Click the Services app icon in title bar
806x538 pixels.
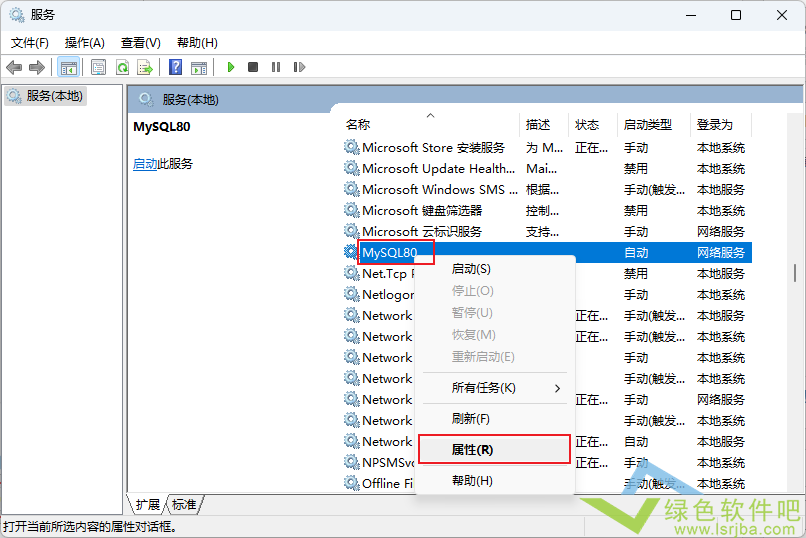click(x=16, y=15)
